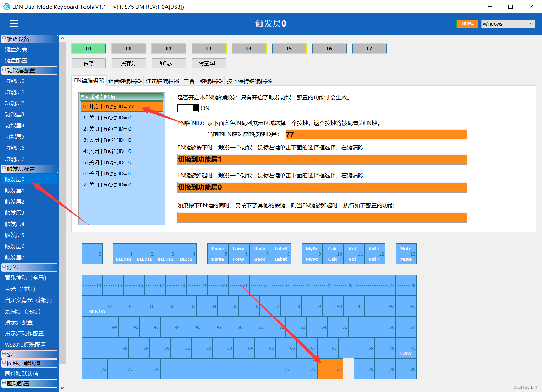Switch to 按下保持键编辑器 tab

(x=249, y=81)
